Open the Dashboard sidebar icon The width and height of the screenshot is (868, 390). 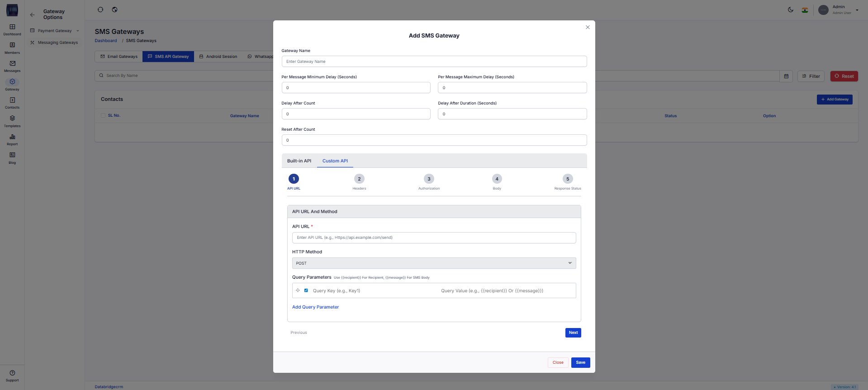click(12, 27)
